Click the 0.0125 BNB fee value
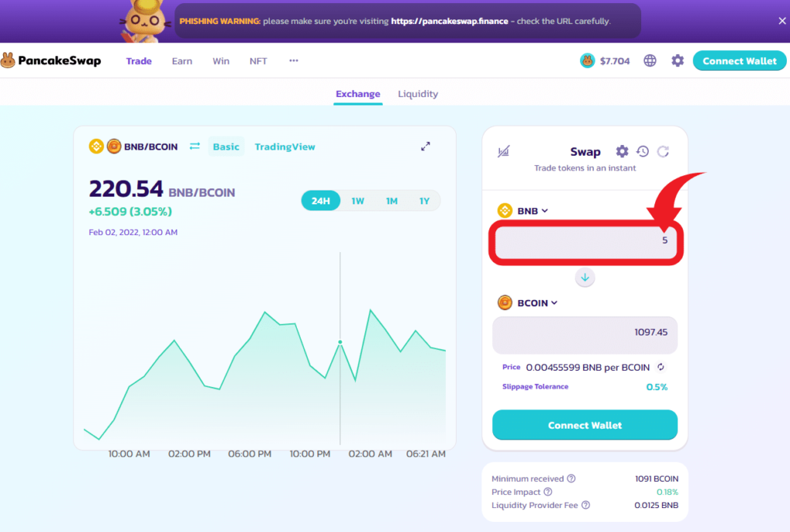This screenshot has height=532, width=790. tap(657, 505)
